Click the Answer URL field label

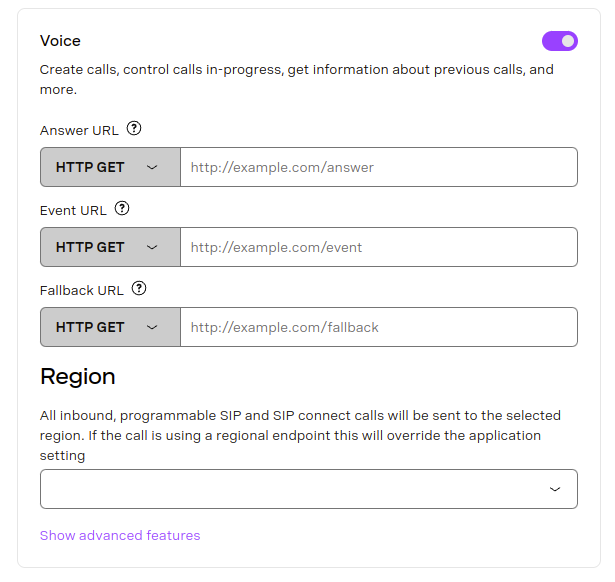79,130
